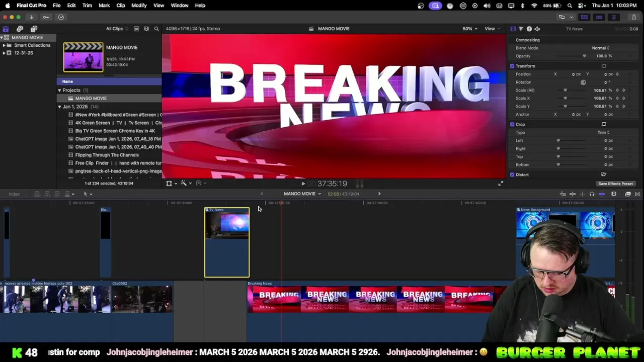Toggle the Inspector panel sliders button
The height and width of the screenshot is (362, 644).
(x=613, y=17)
